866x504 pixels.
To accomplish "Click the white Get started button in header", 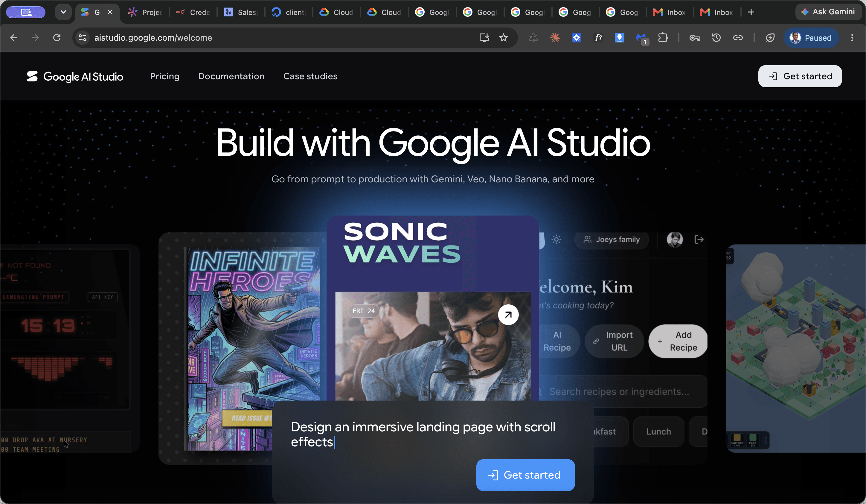I will tap(800, 76).
